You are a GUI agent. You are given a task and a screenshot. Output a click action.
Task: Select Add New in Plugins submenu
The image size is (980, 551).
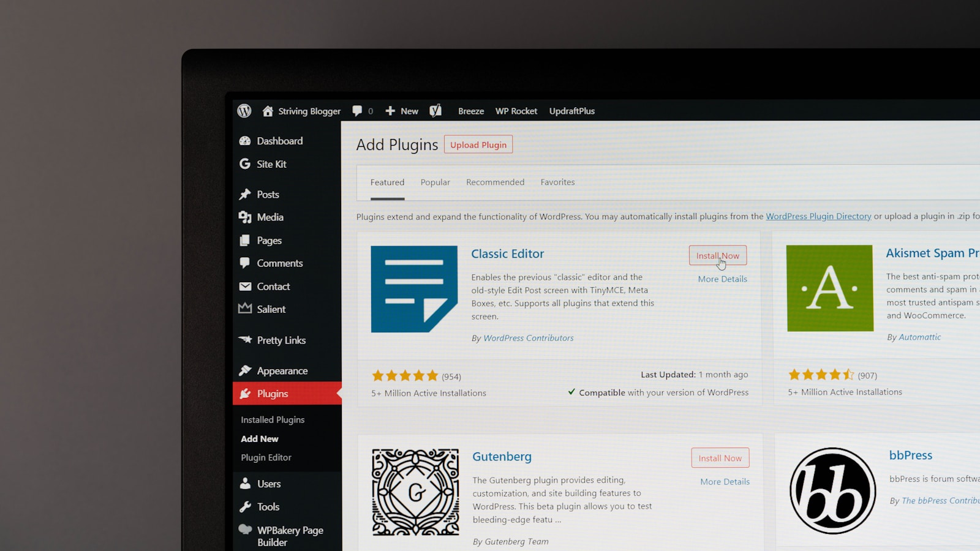(x=260, y=439)
